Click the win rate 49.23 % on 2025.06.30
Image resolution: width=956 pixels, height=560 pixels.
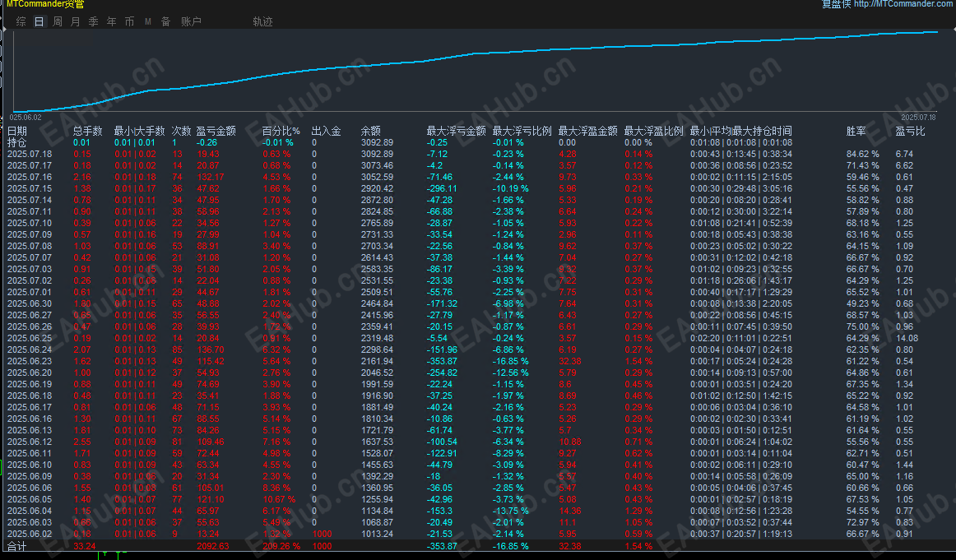[x=863, y=303]
